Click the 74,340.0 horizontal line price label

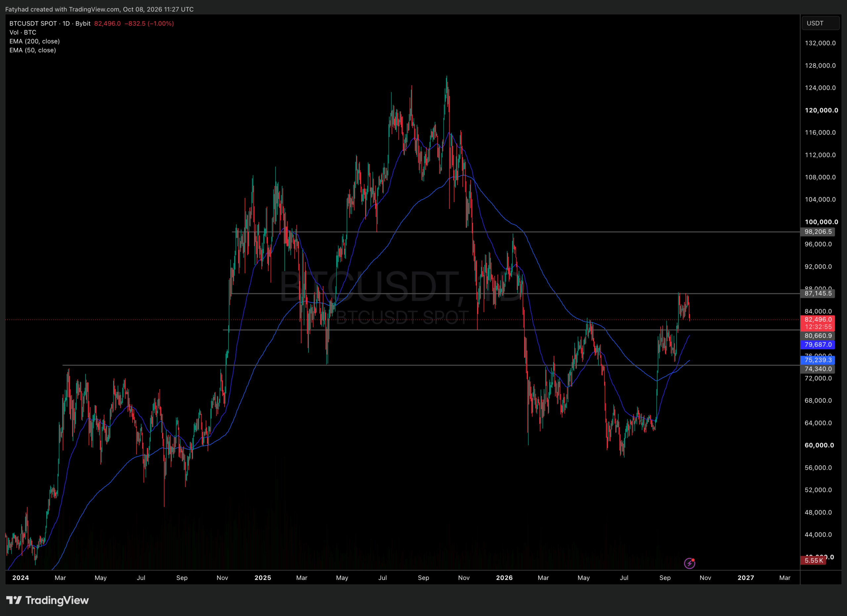(818, 369)
